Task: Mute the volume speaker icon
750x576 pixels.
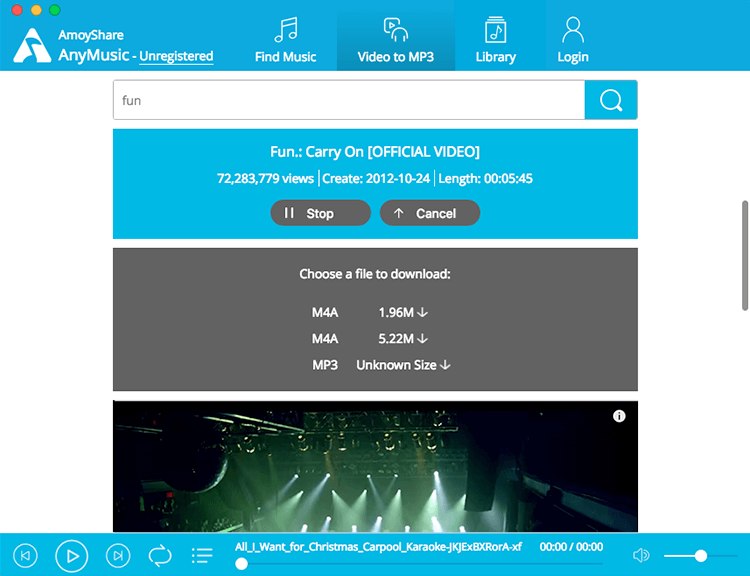Action: pyautogui.click(x=641, y=555)
